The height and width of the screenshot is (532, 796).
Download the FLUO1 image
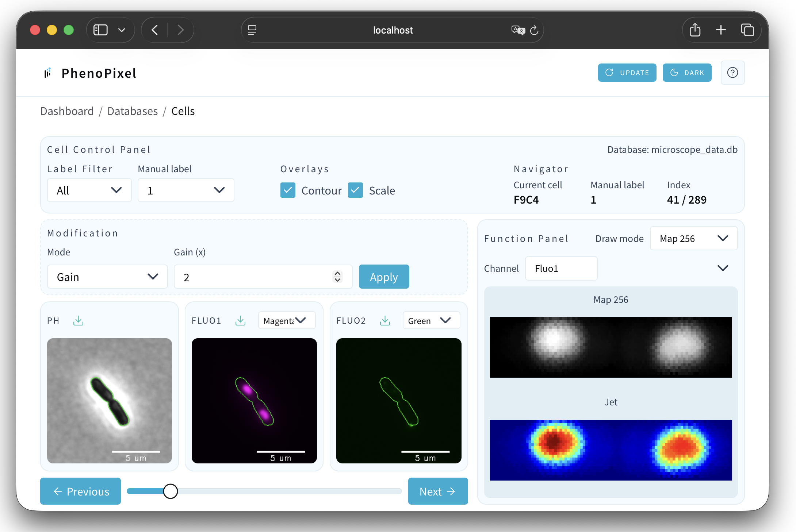pos(240,321)
